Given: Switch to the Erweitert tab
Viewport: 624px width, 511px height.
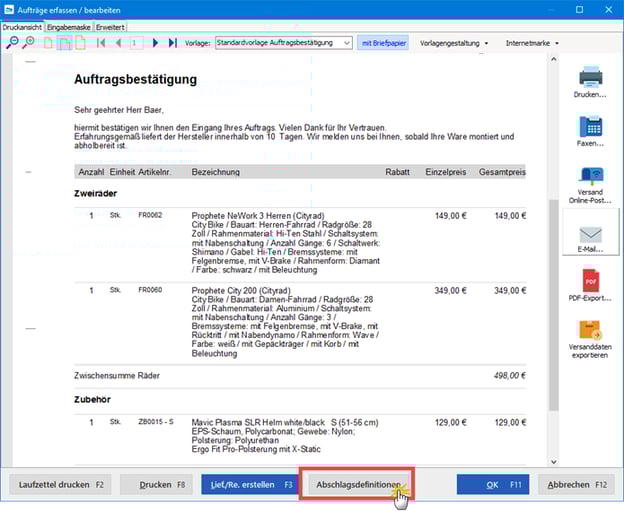Looking at the screenshot, I should coord(110,27).
